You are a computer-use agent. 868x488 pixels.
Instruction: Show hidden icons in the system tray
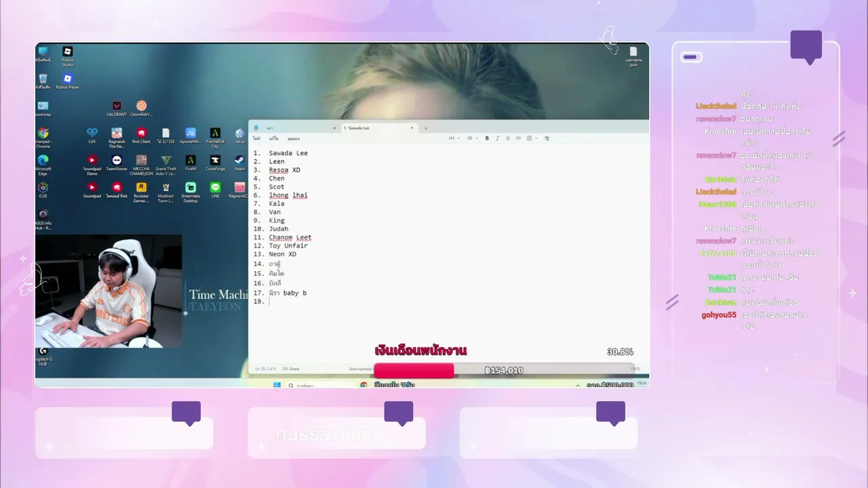pyautogui.click(x=578, y=385)
